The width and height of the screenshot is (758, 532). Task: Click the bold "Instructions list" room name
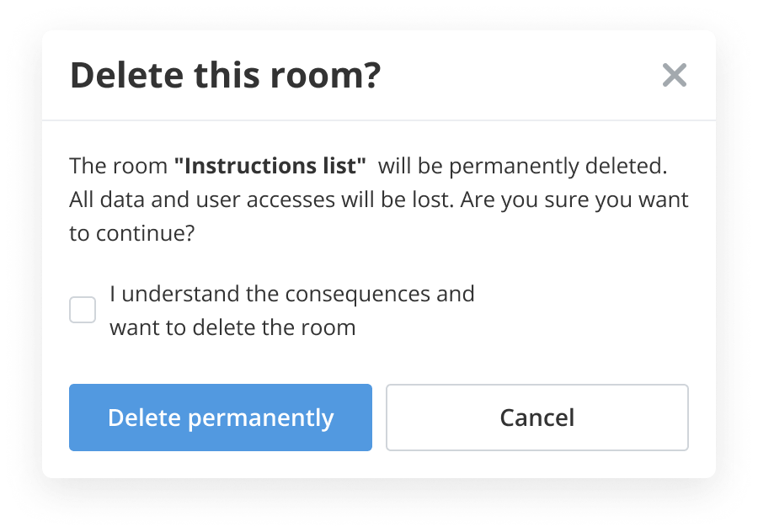click(270, 166)
